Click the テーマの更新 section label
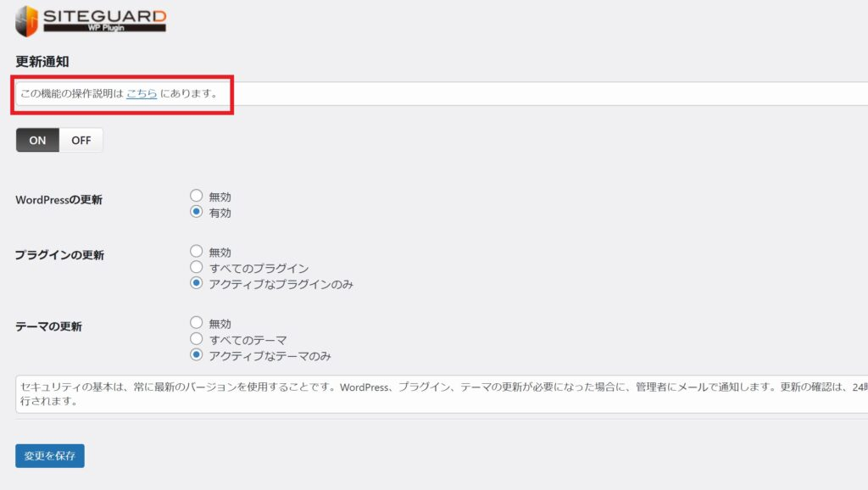The width and height of the screenshot is (868, 490). pyautogui.click(x=48, y=326)
